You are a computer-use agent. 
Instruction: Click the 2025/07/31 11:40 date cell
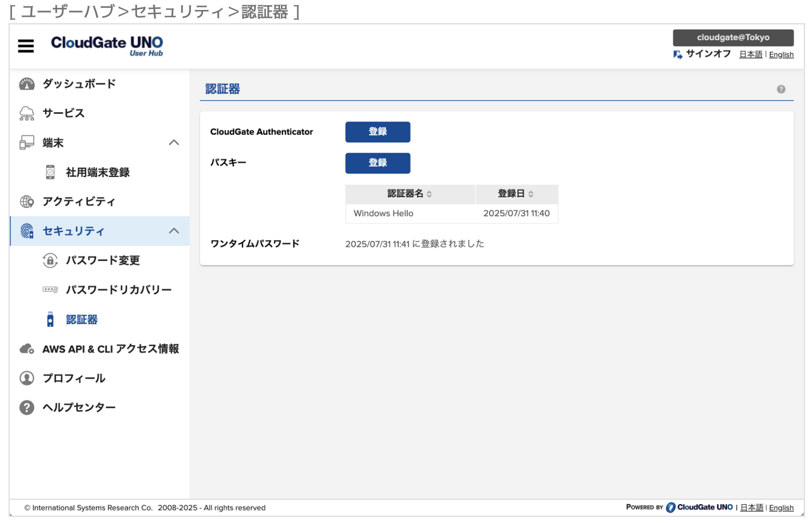tap(516, 213)
